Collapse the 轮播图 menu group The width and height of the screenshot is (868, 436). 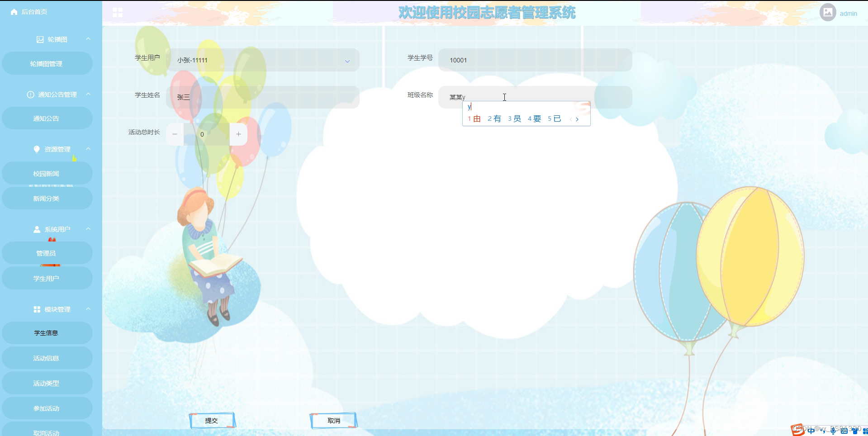[x=88, y=39]
